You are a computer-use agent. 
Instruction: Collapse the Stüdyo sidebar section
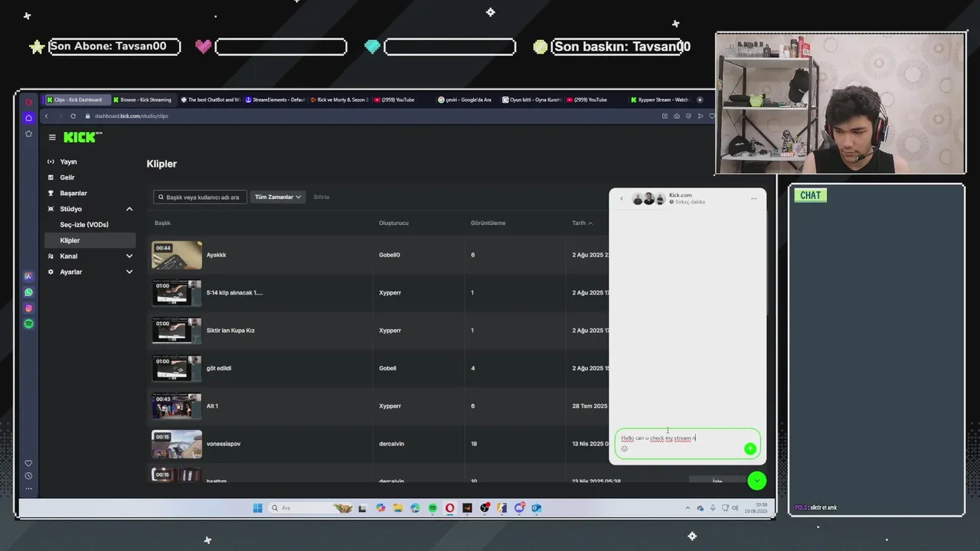[x=129, y=209]
